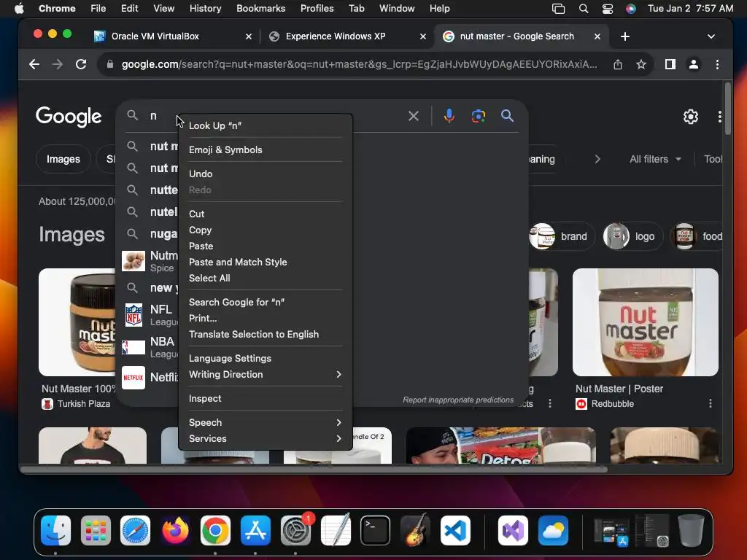Select Emoji & Symbols menu entry

click(265, 149)
